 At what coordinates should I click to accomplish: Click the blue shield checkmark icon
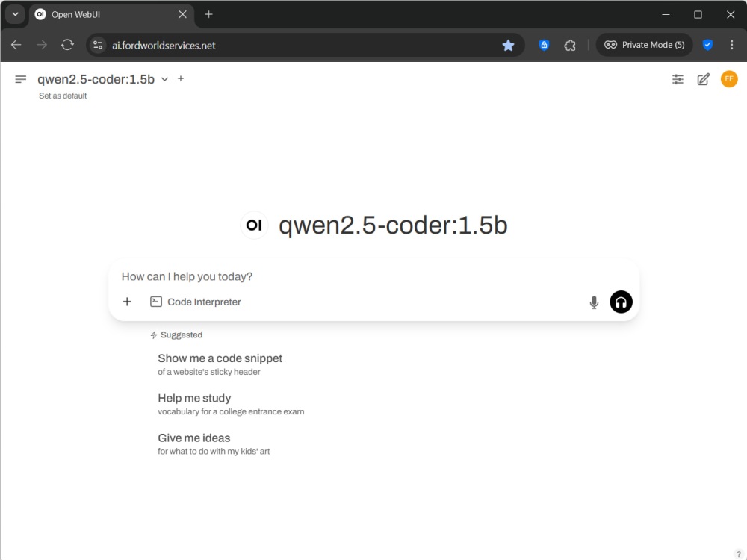[x=707, y=45]
